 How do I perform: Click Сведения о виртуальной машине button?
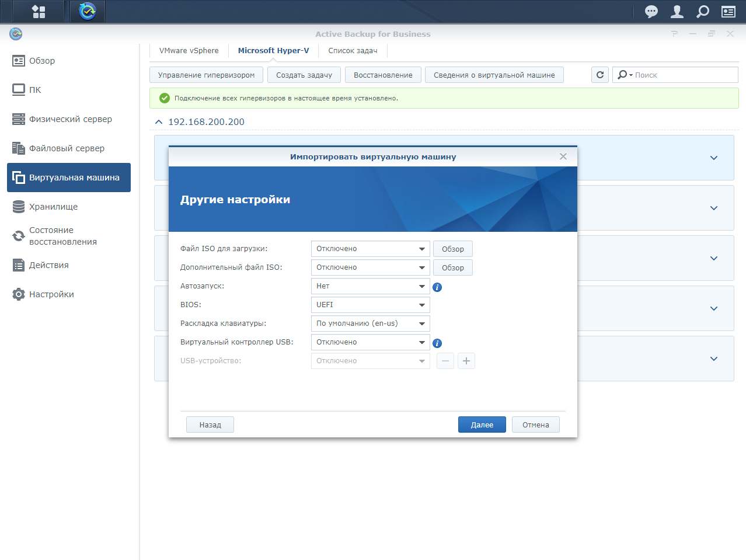pyautogui.click(x=494, y=75)
